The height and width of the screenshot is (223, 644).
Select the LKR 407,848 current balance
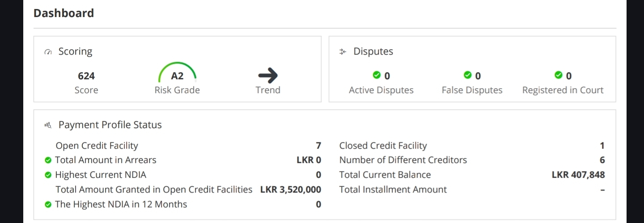pos(578,175)
